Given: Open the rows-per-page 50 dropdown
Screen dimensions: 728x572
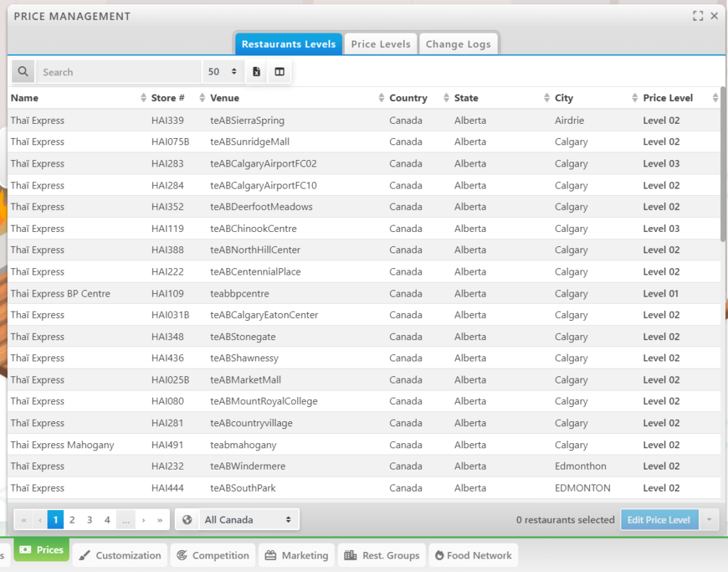Looking at the screenshot, I should pyautogui.click(x=223, y=72).
